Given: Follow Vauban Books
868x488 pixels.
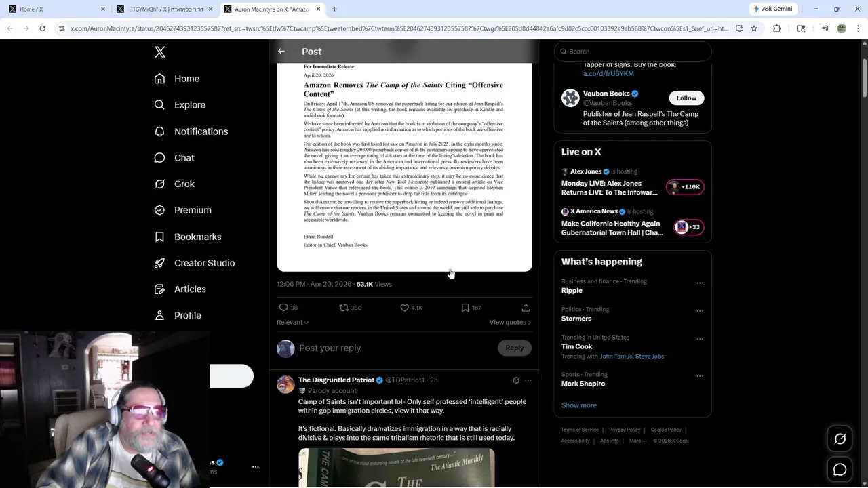Looking at the screenshot, I should [686, 98].
